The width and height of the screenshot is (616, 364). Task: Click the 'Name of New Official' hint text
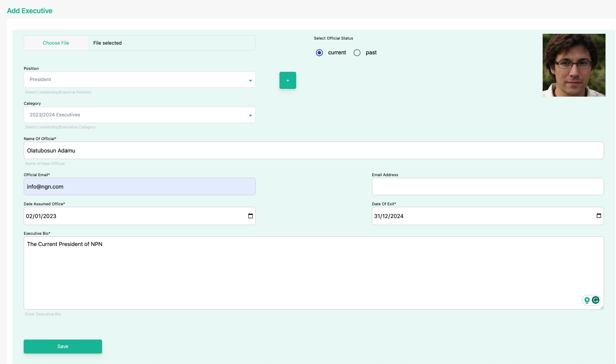[x=45, y=164]
